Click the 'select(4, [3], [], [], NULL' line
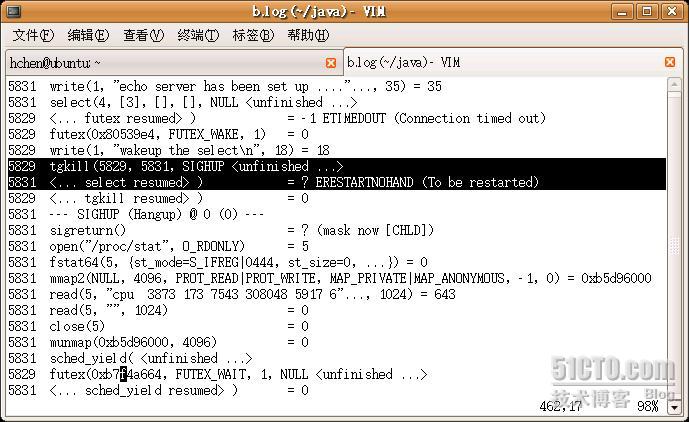This screenshot has width=689, height=422. point(183,102)
